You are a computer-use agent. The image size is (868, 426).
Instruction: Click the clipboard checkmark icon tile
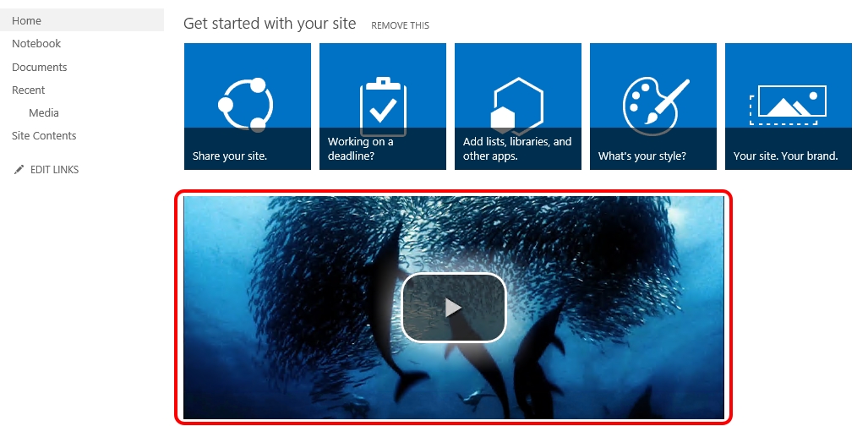click(x=383, y=105)
